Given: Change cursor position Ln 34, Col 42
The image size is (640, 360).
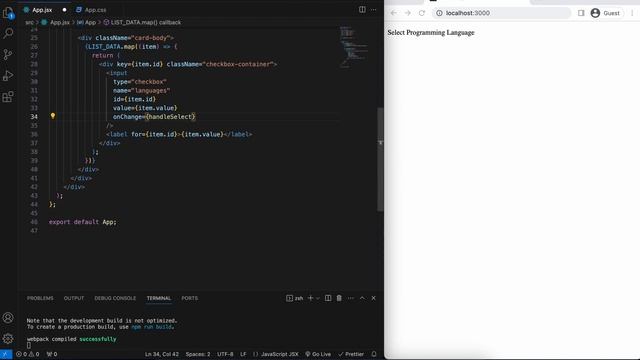Looking at the screenshot, I should pyautogui.click(x=162, y=354).
